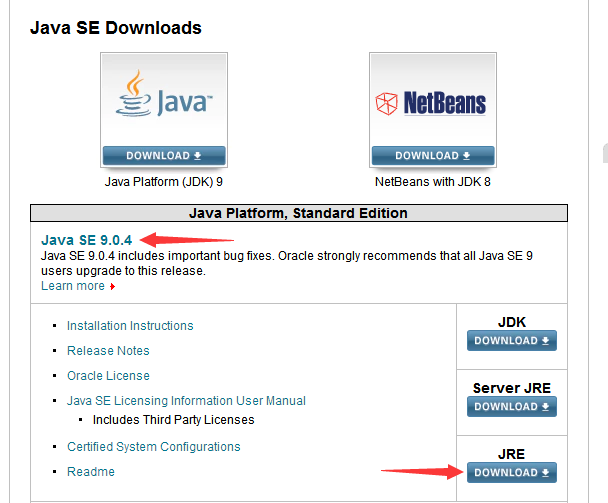This screenshot has height=503, width=608.
Task: Click the JRE label above its download button
Action: tap(511, 454)
